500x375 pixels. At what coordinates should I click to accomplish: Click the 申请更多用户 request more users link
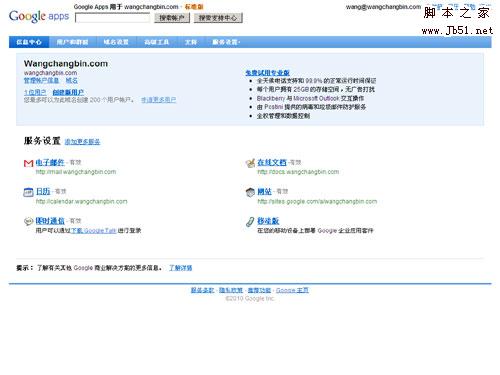coord(159,100)
